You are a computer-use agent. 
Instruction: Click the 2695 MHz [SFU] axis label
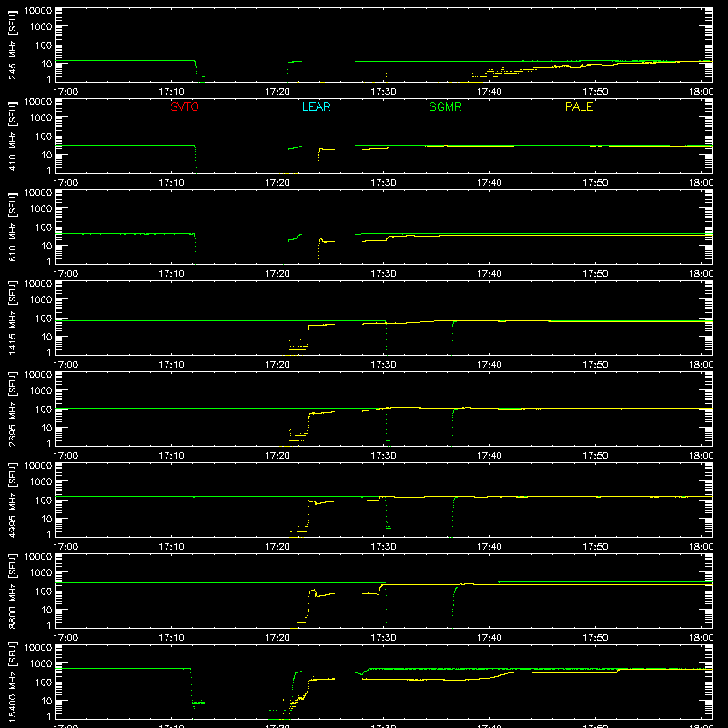[x=13, y=409]
